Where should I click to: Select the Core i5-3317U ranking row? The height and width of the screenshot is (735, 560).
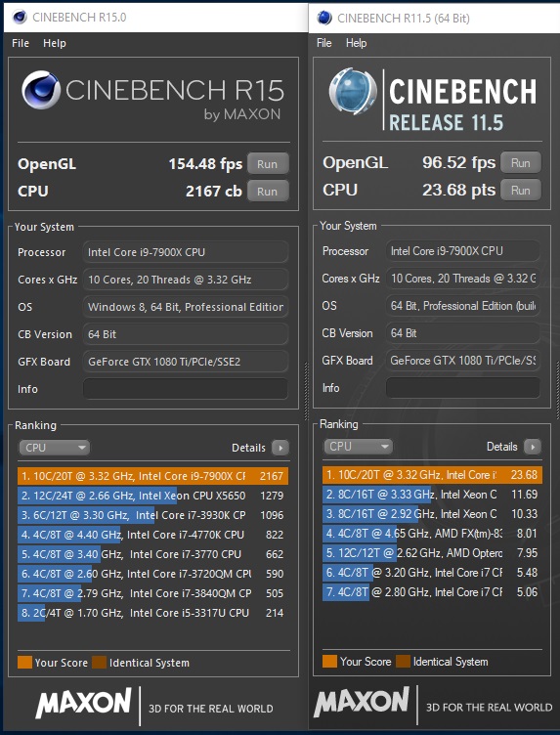tap(152, 613)
